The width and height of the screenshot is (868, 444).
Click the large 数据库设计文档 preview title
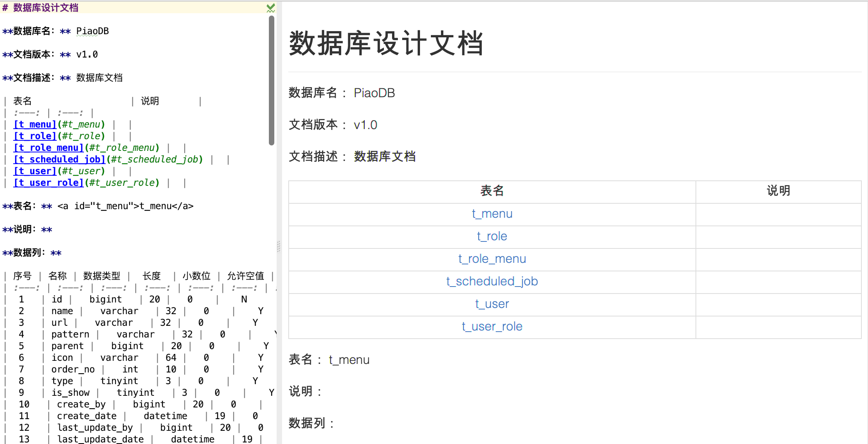point(386,43)
